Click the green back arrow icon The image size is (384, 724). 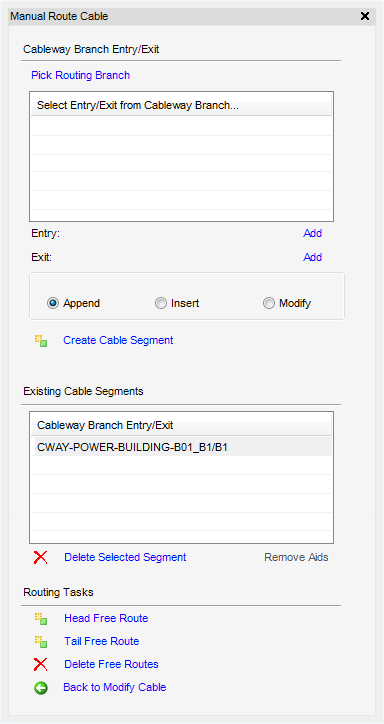pos(41,688)
